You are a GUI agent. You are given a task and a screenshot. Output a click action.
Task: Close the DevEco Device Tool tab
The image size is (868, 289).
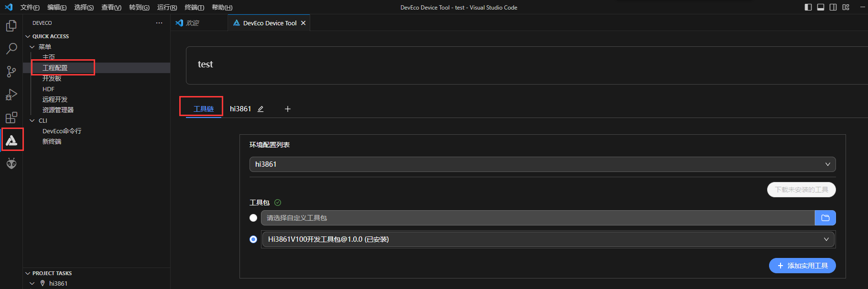tap(303, 23)
